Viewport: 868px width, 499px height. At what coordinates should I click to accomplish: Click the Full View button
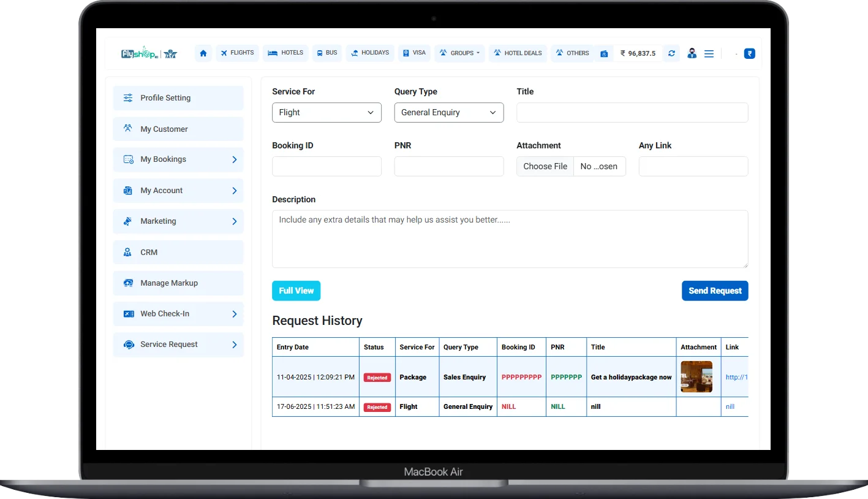pyautogui.click(x=296, y=291)
